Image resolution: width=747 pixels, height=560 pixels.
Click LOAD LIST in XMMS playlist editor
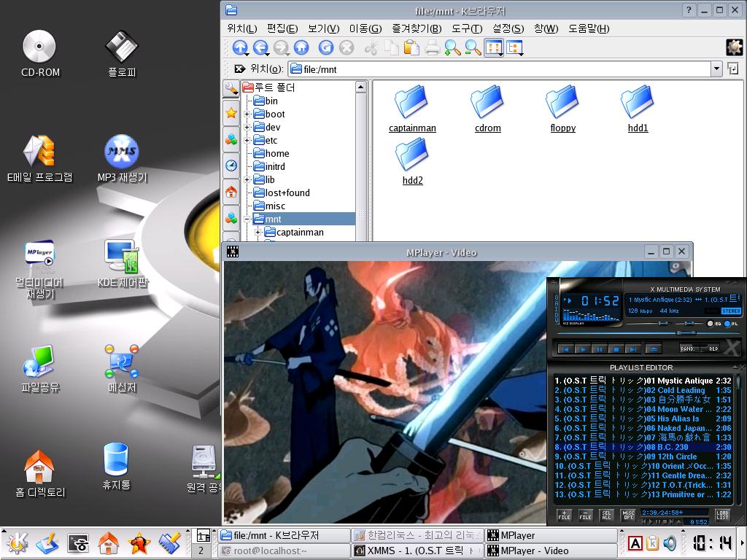click(x=722, y=516)
